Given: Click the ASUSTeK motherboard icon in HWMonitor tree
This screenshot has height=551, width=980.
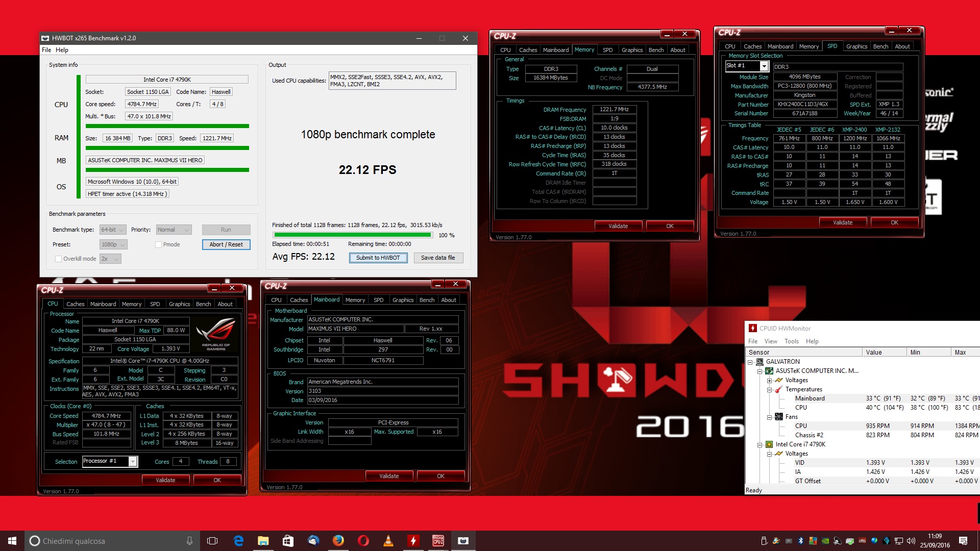Looking at the screenshot, I should (x=769, y=371).
